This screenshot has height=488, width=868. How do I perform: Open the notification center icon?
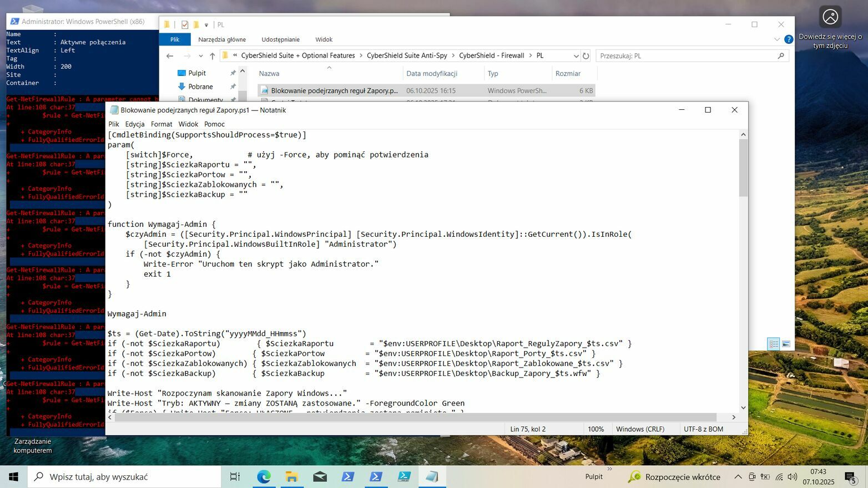tap(850, 477)
